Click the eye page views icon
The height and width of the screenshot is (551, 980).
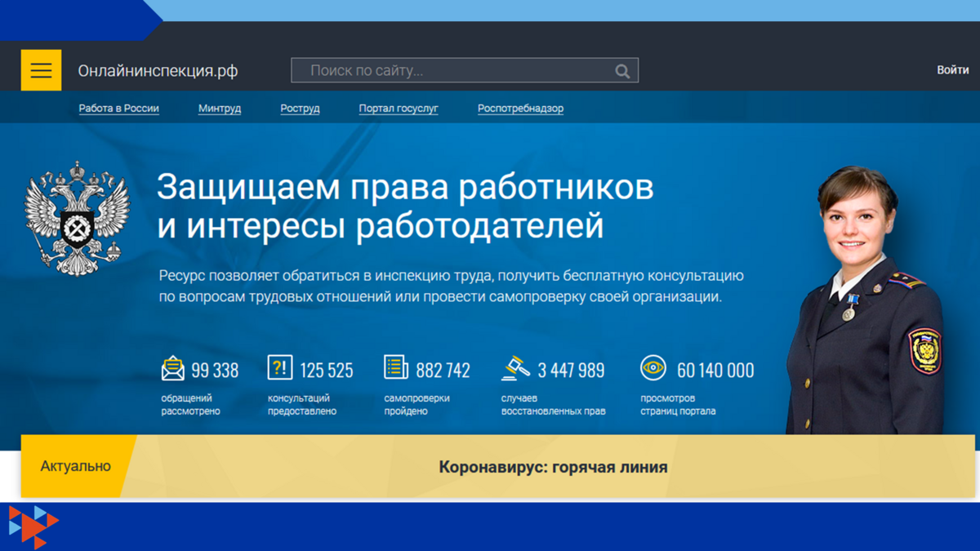[653, 368]
